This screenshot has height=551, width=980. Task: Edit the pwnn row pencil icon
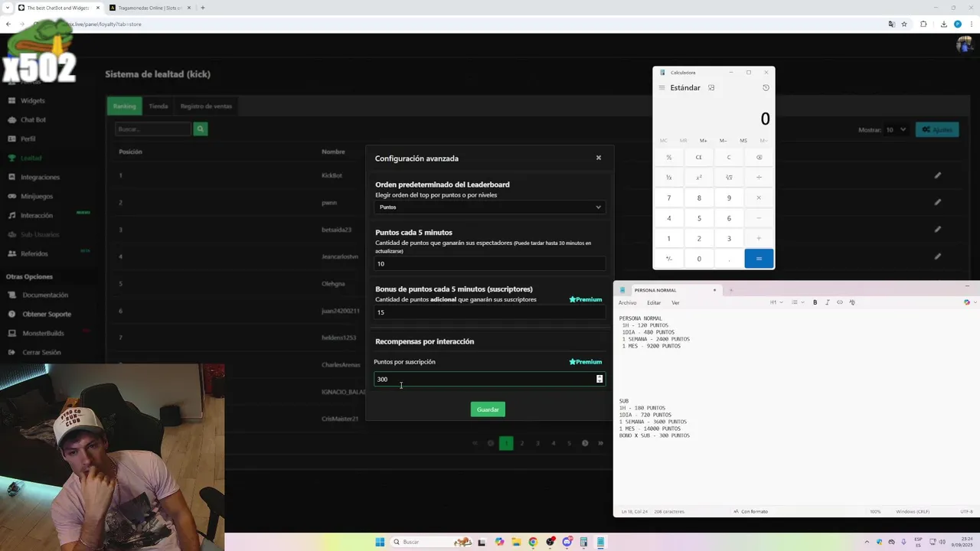(x=937, y=202)
